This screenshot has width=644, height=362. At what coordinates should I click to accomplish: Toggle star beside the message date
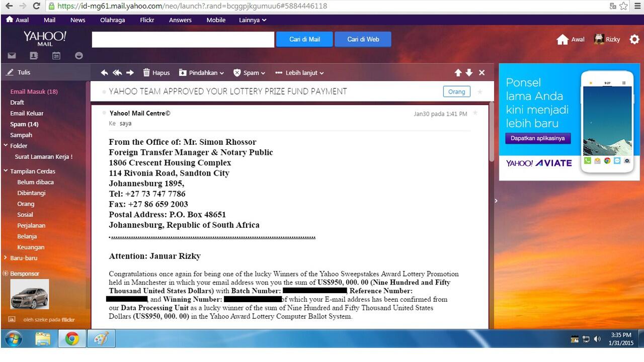(475, 114)
